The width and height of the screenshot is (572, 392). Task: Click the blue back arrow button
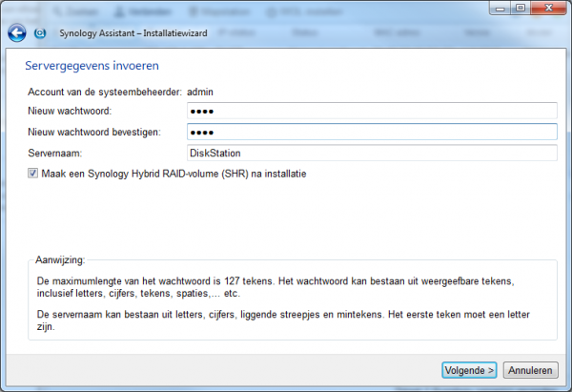(15, 32)
